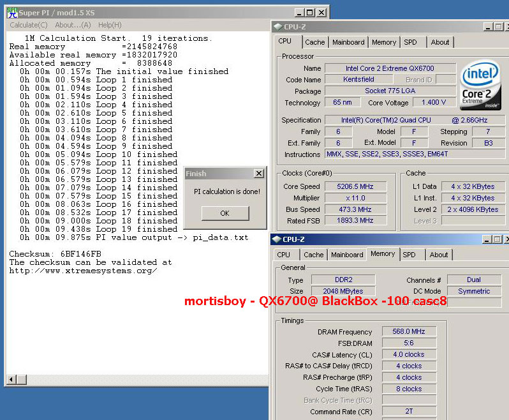Viewport: 509px width, 420px height.
Task: Select Memory tab in lower CPU-Z window
Action: pos(383,253)
